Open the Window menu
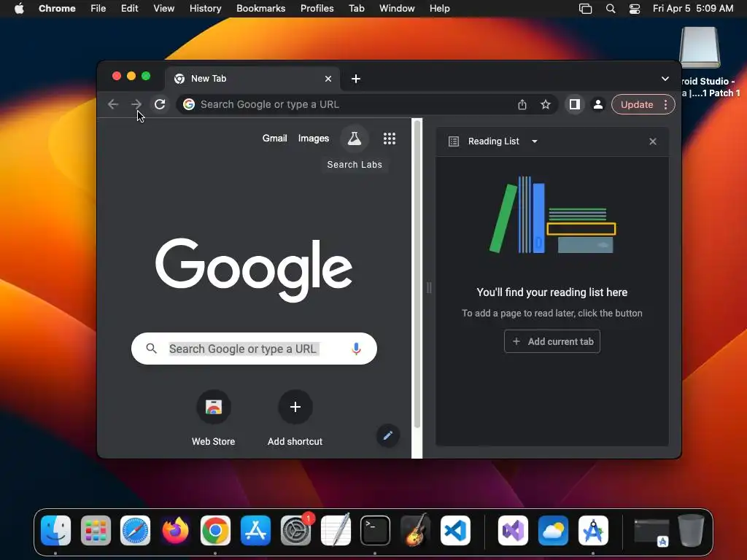Viewport: 747px width, 560px height. coord(397,9)
